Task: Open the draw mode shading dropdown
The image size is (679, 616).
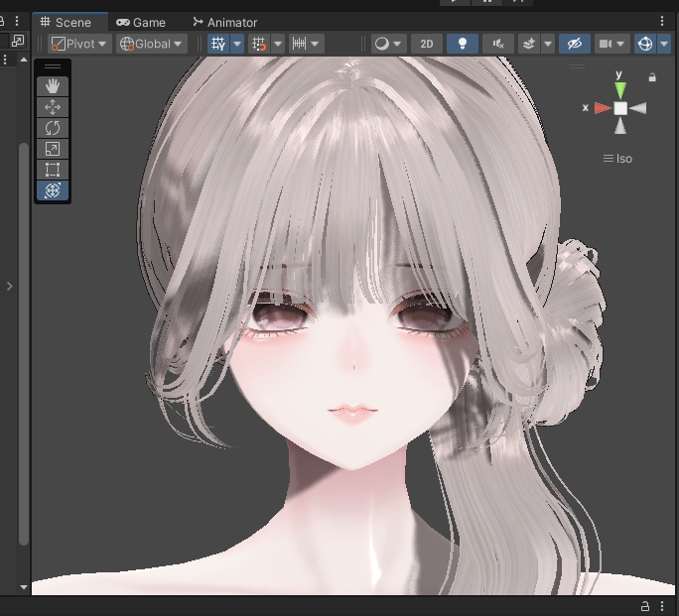Action: coord(388,44)
